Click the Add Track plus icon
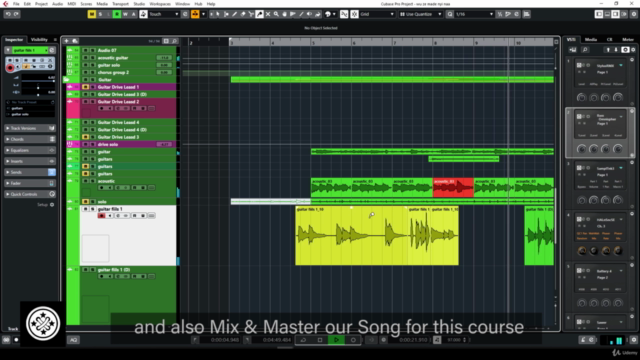Screen dimensions: 640x360 click(x=67, y=41)
